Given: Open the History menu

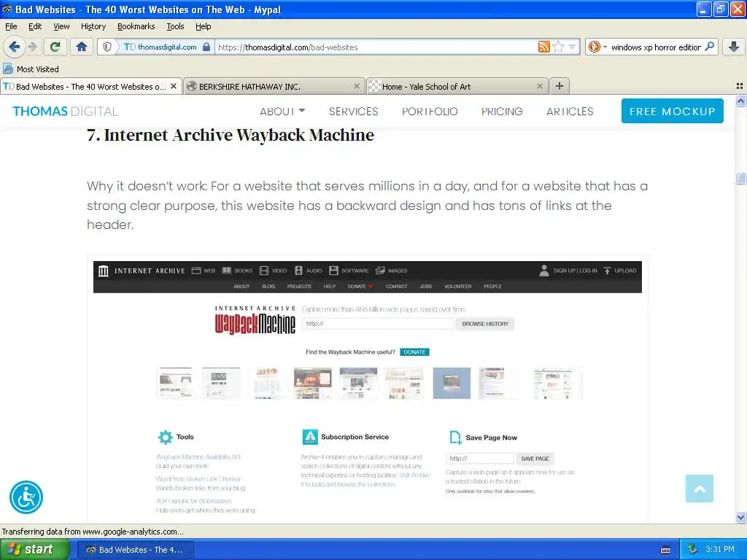Looking at the screenshot, I should pyautogui.click(x=93, y=26).
